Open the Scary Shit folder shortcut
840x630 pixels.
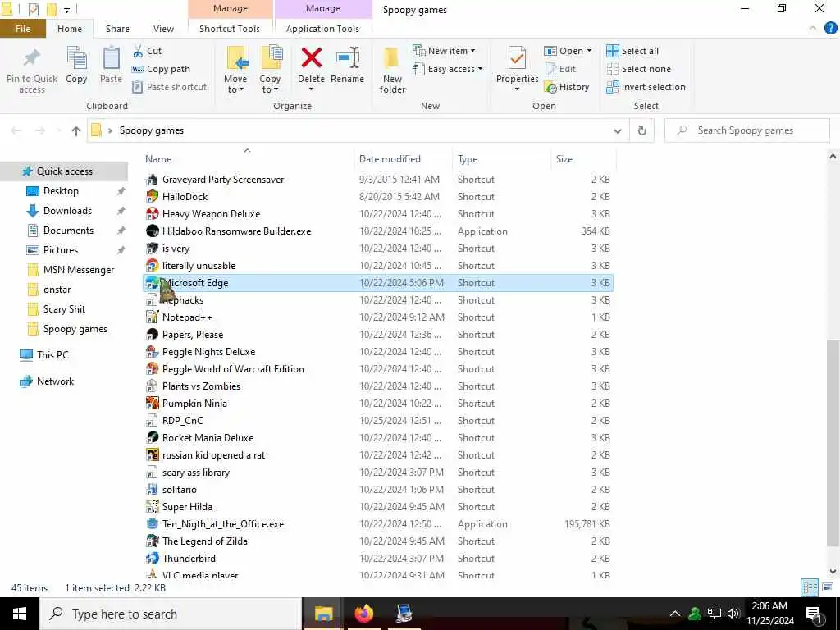[x=64, y=309]
